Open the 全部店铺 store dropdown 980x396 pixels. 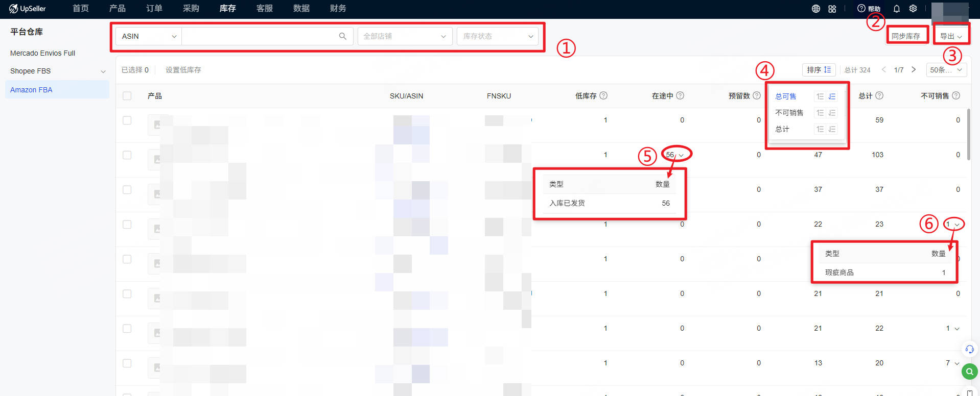pyautogui.click(x=405, y=36)
